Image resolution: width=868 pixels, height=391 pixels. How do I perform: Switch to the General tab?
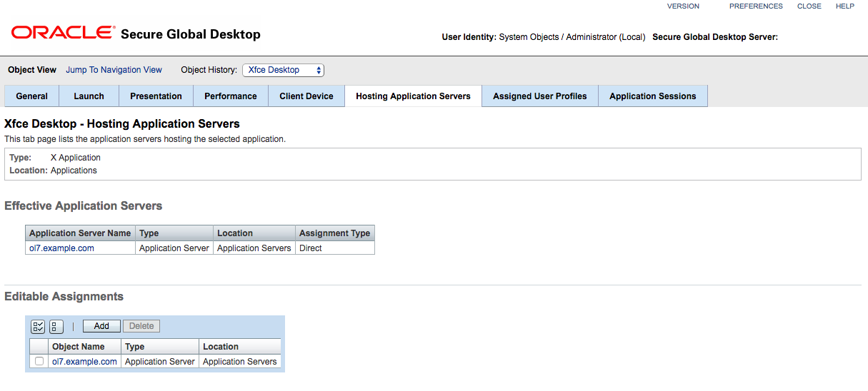coord(32,96)
